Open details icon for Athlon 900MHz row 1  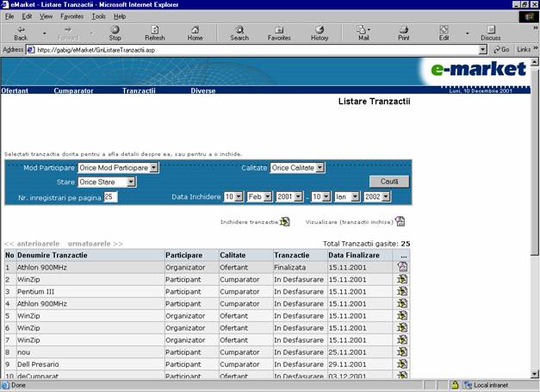pyautogui.click(x=401, y=268)
